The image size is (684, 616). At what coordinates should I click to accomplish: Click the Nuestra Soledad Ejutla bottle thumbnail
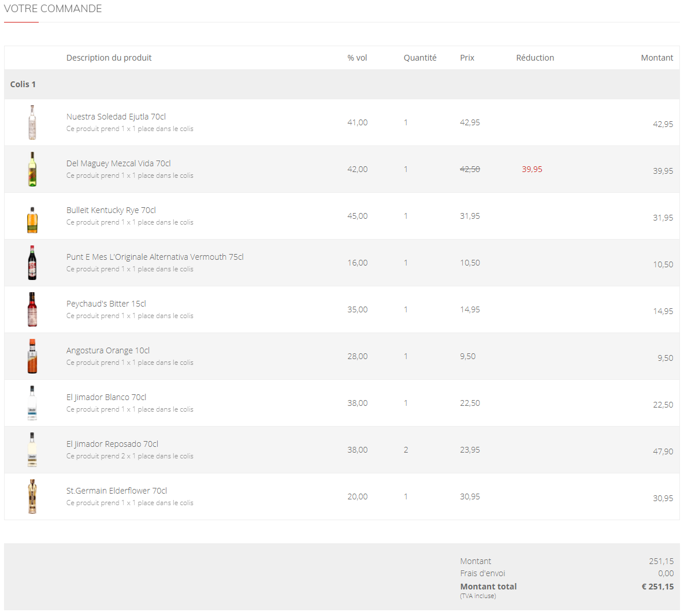(x=32, y=122)
